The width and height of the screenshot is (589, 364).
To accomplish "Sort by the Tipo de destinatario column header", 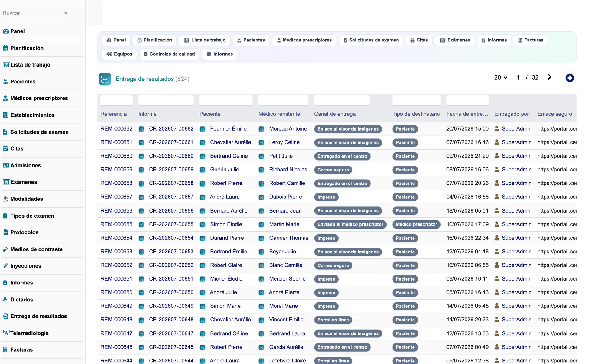I will (x=416, y=114).
